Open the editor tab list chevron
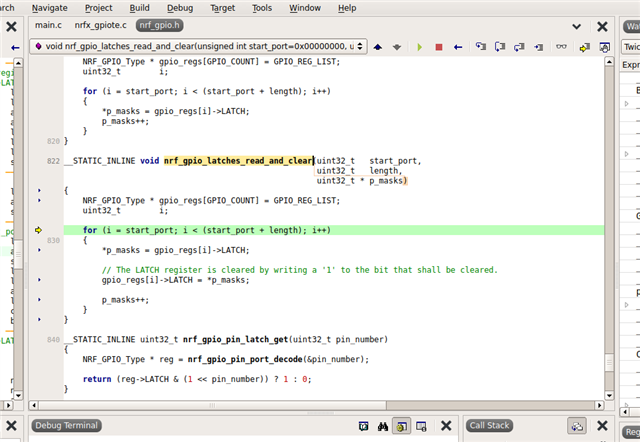The height and width of the screenshot is (442, 640). [576, 27]
